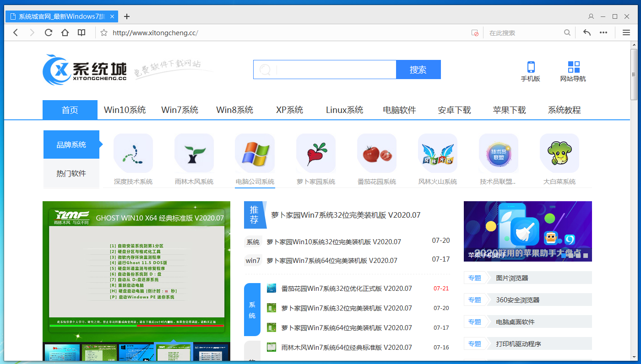Open the 系统教程 navigation tab
The image size is (641, 364).
point(565,110)
